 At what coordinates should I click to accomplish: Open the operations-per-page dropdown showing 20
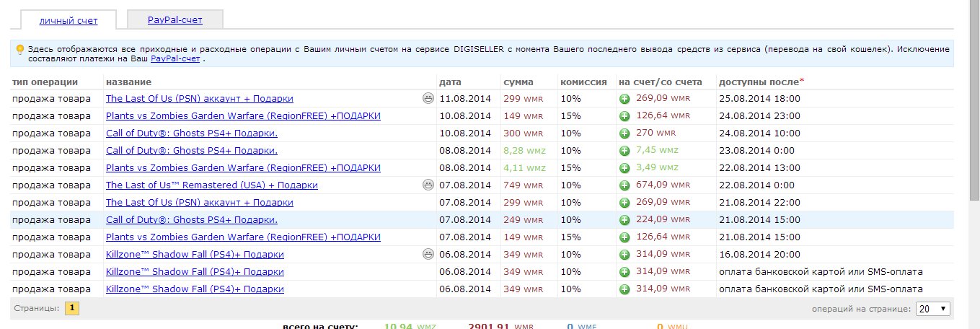pyautogui.click(x=933, y=309)
